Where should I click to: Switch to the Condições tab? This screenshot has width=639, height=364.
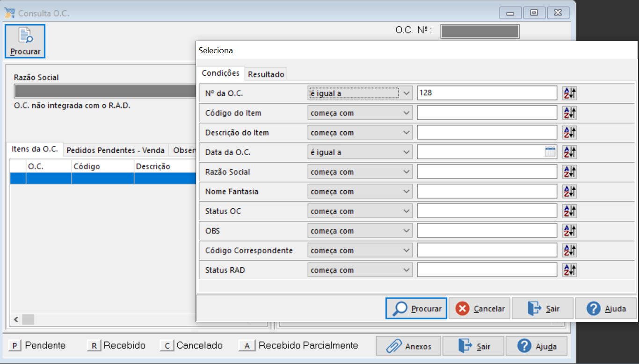click(220, 73)
